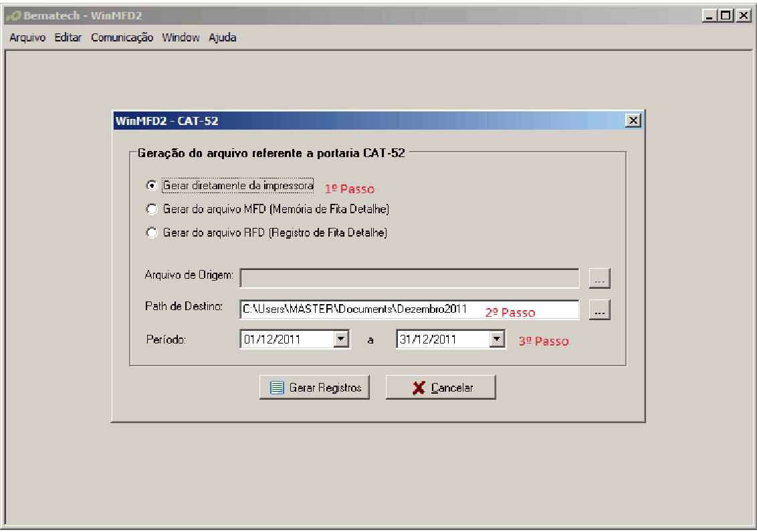757x532 pixels.
Task: Open the Editar menu
Action: coord(68,37)
